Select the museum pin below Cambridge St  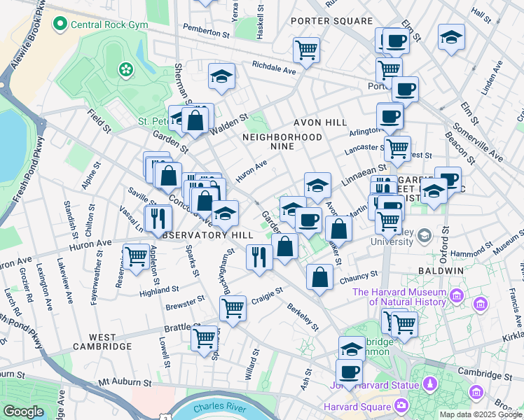pos(476,391)
